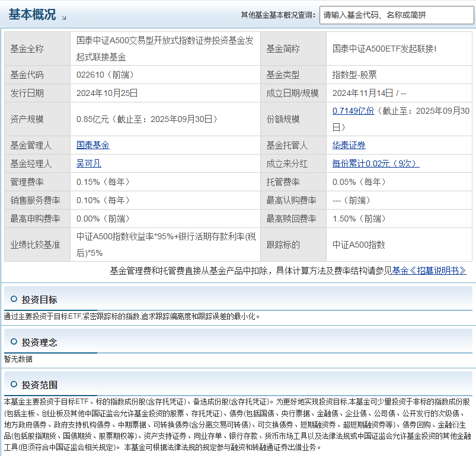
Task: Select the sales service fee 0.10%（每年）
Action: pos(104,200)
